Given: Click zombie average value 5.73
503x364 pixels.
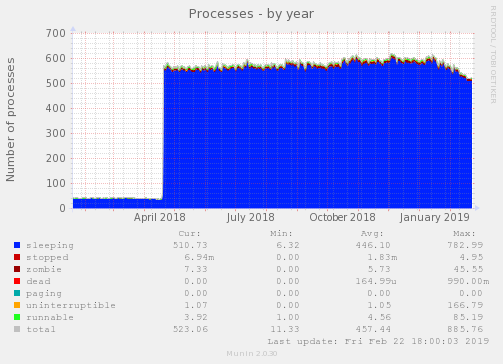Looking at the screenshot, I should tap(379, 269).
